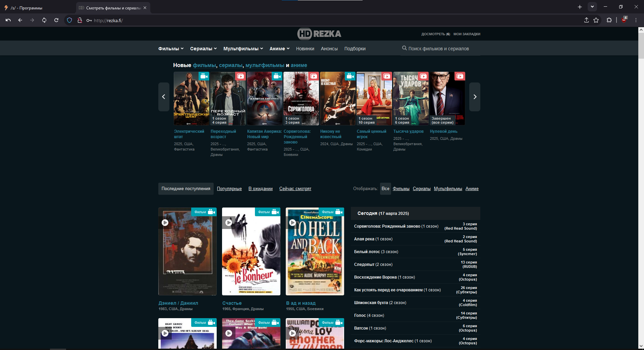Click мультфильмы link in Новые heading
The height and width of the screenshot is (350, 644).
coord(265,65)
